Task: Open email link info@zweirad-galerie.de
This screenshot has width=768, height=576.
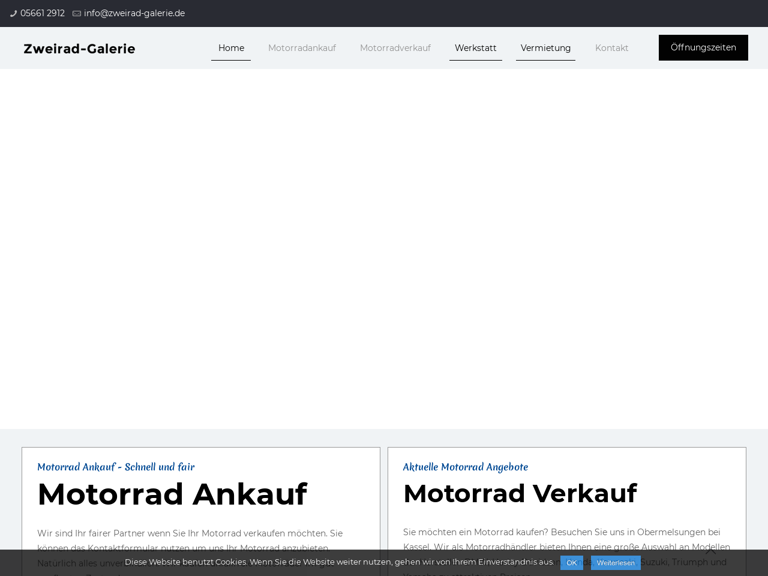Action: (134, 14)
